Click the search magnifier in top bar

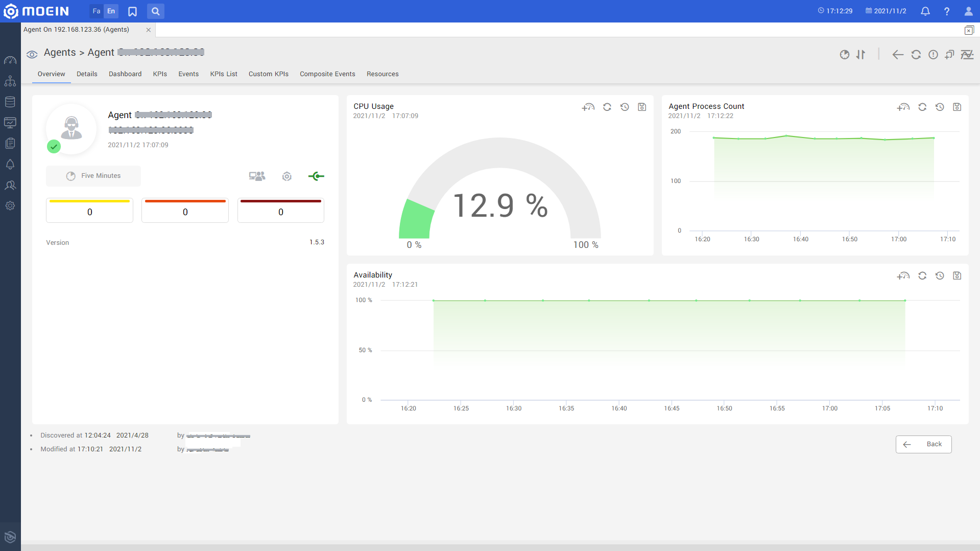156,11
